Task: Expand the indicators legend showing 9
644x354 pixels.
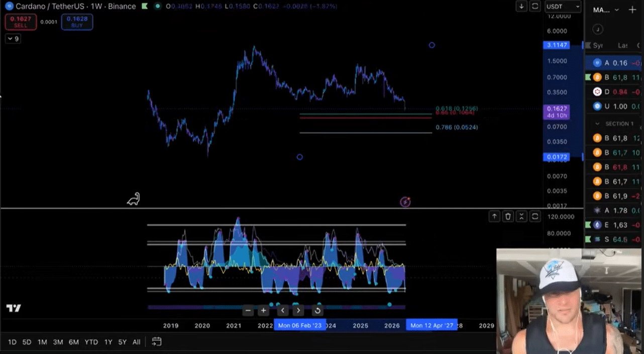Action: click(x=13, y=39)
